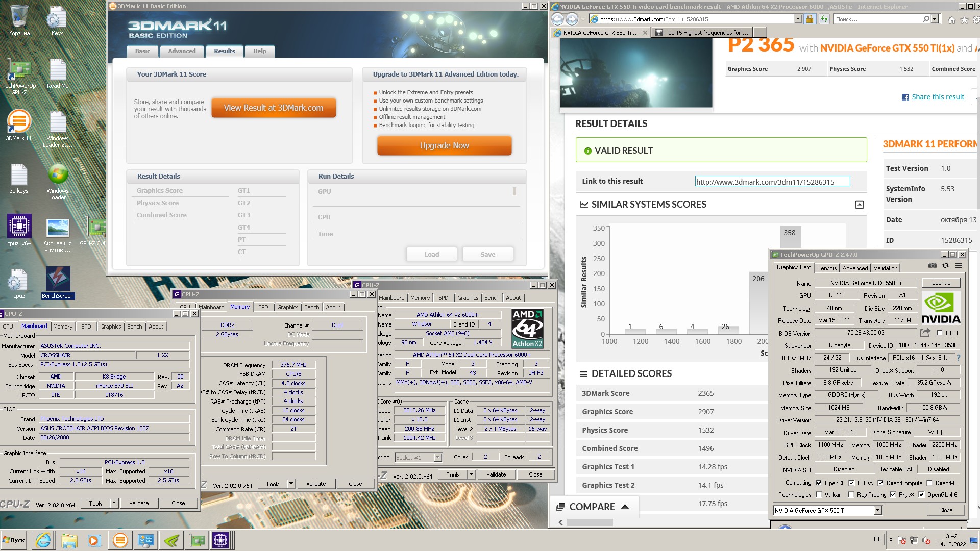Screen dimensions: 980x551
Task: Click View Result at 3DMark.com button
Action: [274, 108]
